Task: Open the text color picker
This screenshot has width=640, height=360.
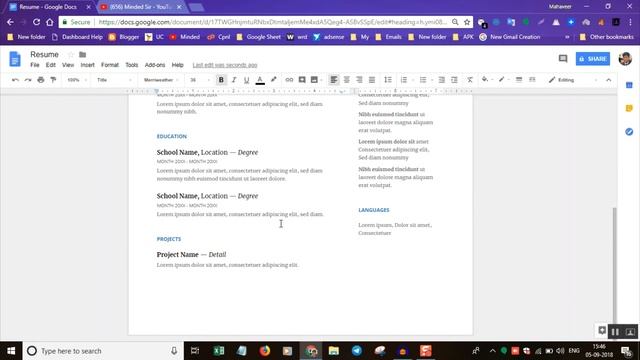Action: (x=260, y=80)
